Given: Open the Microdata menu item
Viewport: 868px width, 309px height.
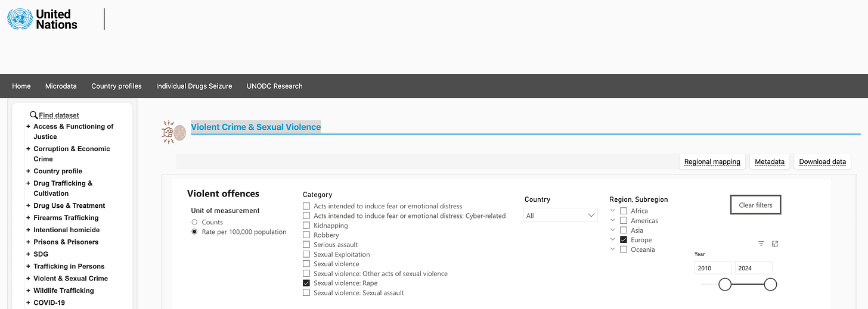Looking at the screenshot, I should coord(61,86).
